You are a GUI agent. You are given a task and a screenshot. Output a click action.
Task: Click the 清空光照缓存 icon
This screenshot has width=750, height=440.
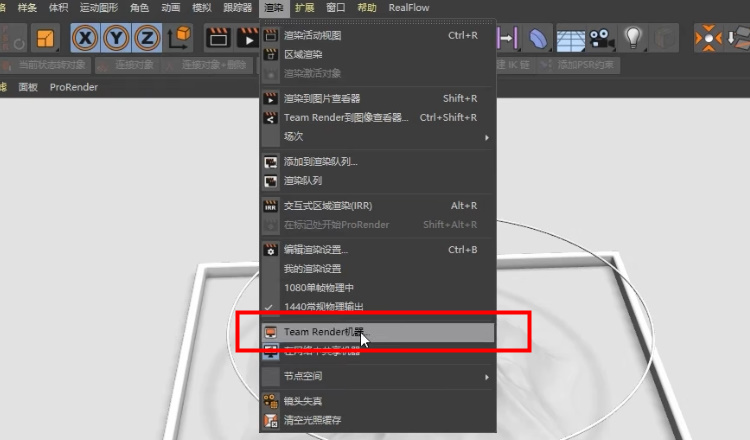(271, 420)
